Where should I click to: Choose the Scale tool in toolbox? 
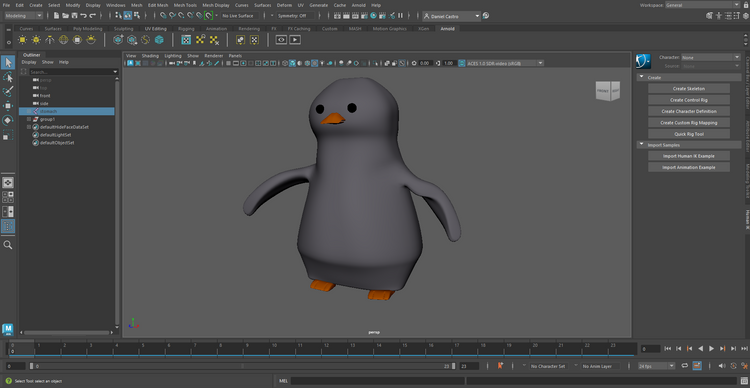[8, 135]
